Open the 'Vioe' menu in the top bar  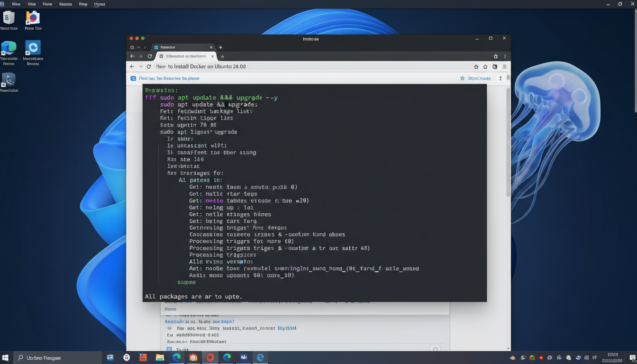click(32, 4)
